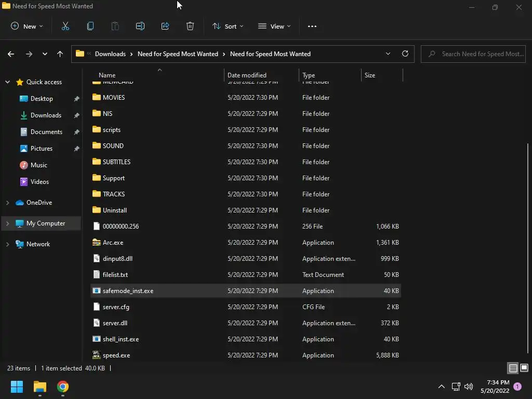Open the Windows Start menu

pyautogui.click(x=17, y=387)
